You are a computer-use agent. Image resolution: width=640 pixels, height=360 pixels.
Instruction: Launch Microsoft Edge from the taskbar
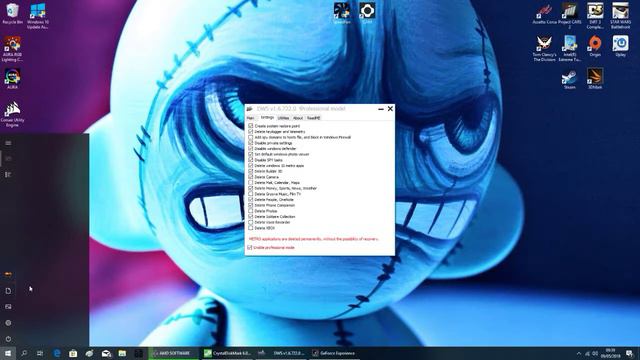tap(57, 353)
